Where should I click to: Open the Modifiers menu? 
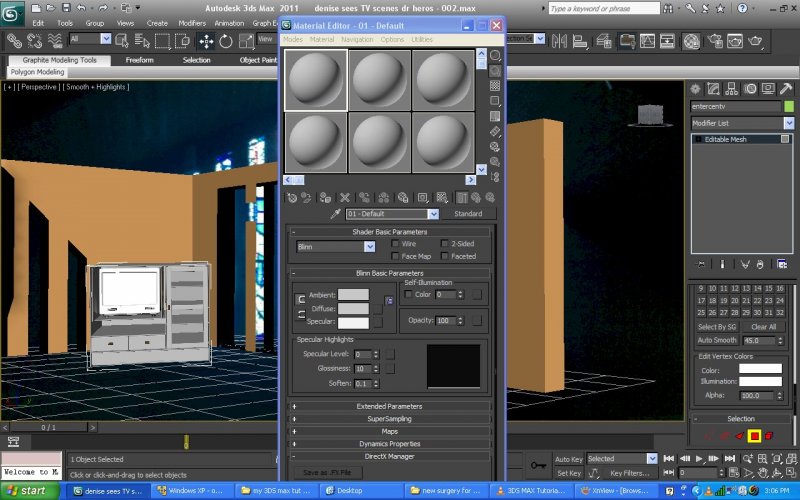click(192, 23)
